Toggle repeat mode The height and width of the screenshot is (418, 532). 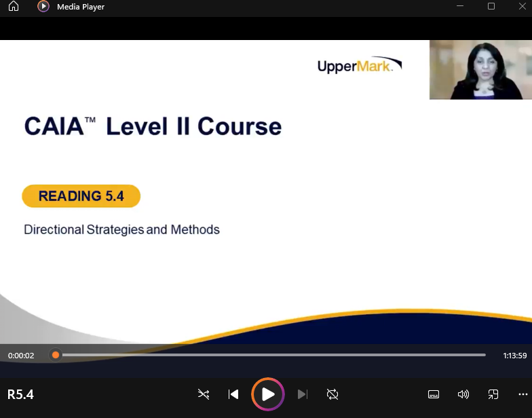(332, 394)
